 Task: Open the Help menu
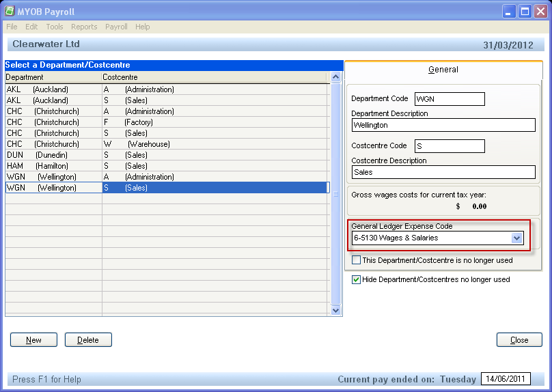tap(143, 27)
